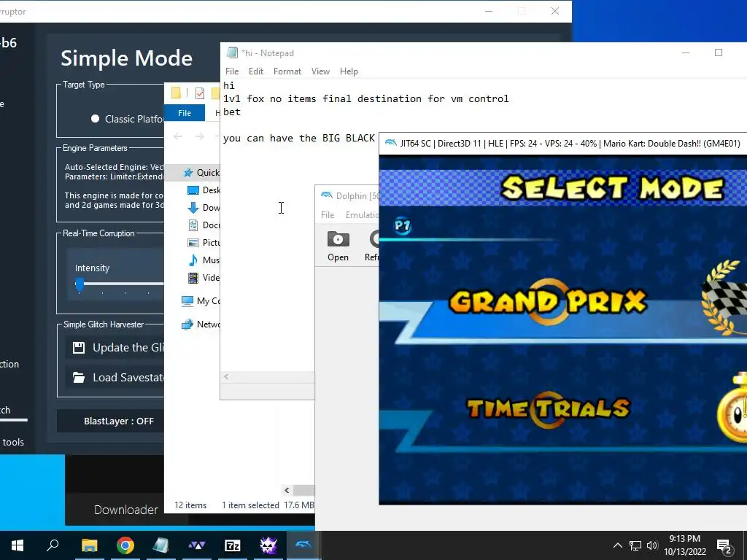747x560 pixels.
Task: Click the 9:13 PM clock
Action: [684, 539]
